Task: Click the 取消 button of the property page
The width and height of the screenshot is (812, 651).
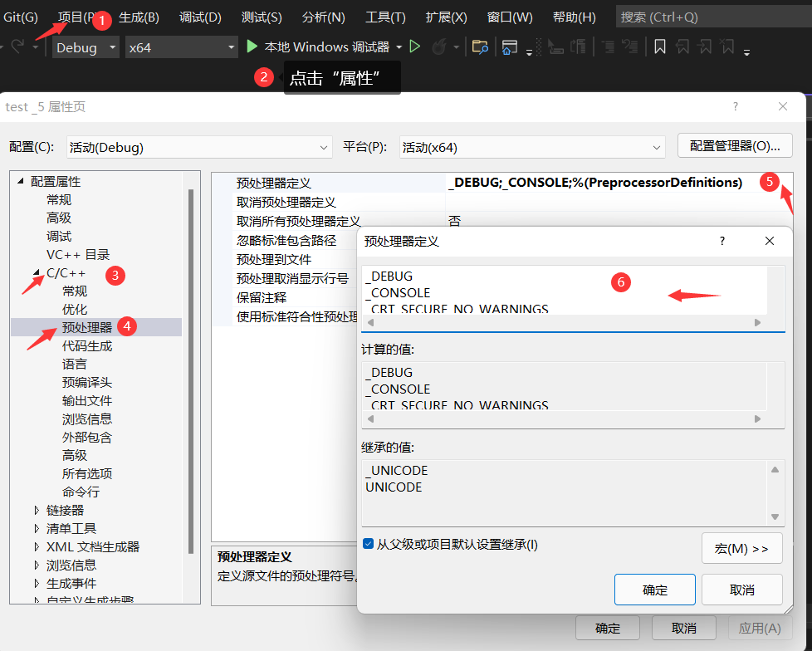Action: coord(683,629)
